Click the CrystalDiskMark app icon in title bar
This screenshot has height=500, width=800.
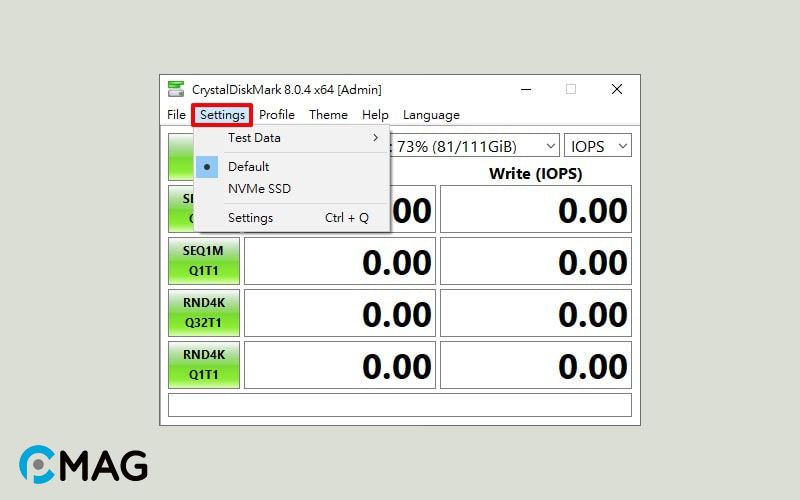pos(176,90)
